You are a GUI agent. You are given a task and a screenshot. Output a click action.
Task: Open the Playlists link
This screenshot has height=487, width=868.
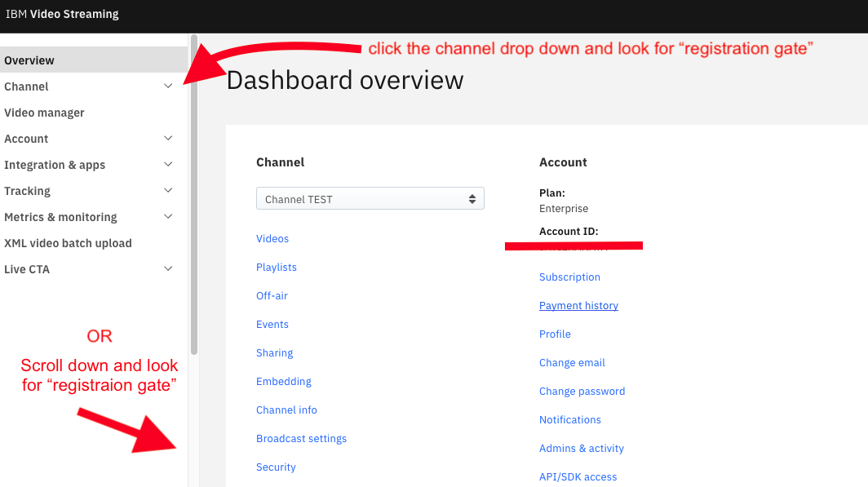(x=277, y=268)
